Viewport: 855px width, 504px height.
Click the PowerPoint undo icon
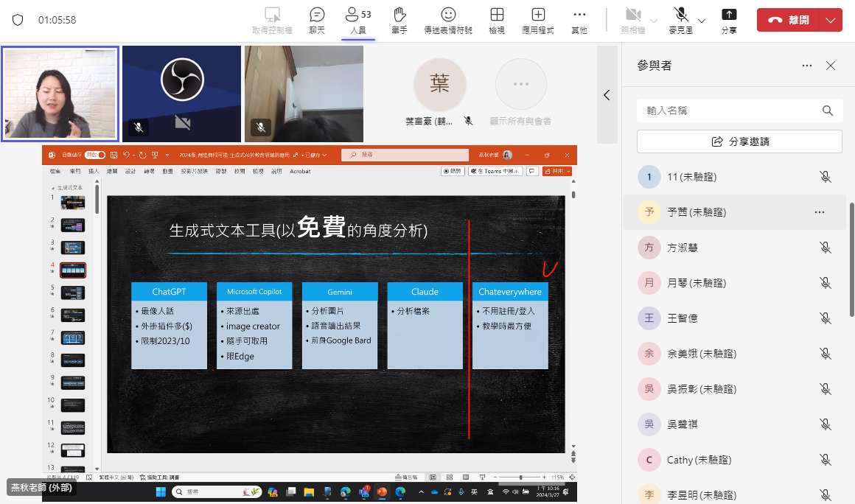pyautogui.click(x=127, y=155)
